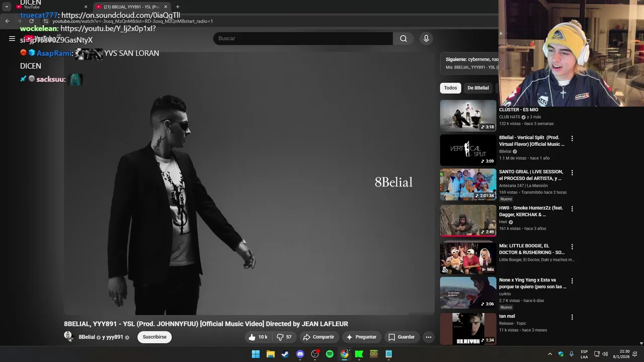Open Steam from the taskbar
Viewport: 644px width, 362px height.
(x=285, y=354)
